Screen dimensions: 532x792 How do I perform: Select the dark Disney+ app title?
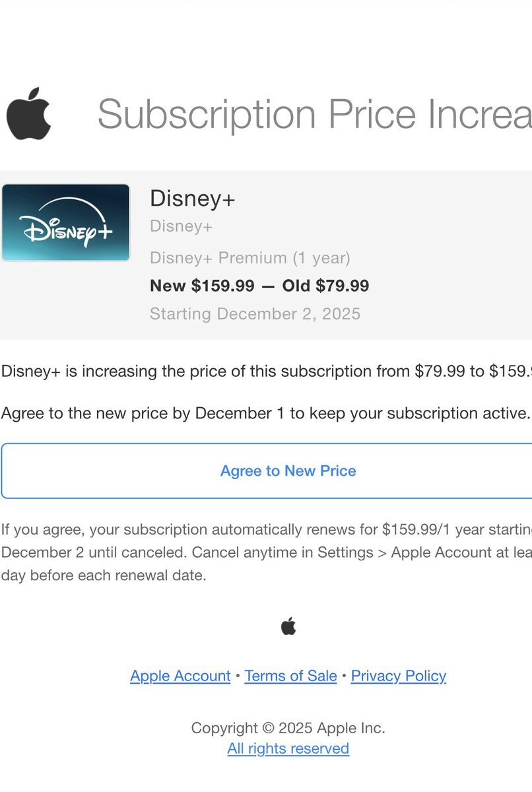pos(193,198)
